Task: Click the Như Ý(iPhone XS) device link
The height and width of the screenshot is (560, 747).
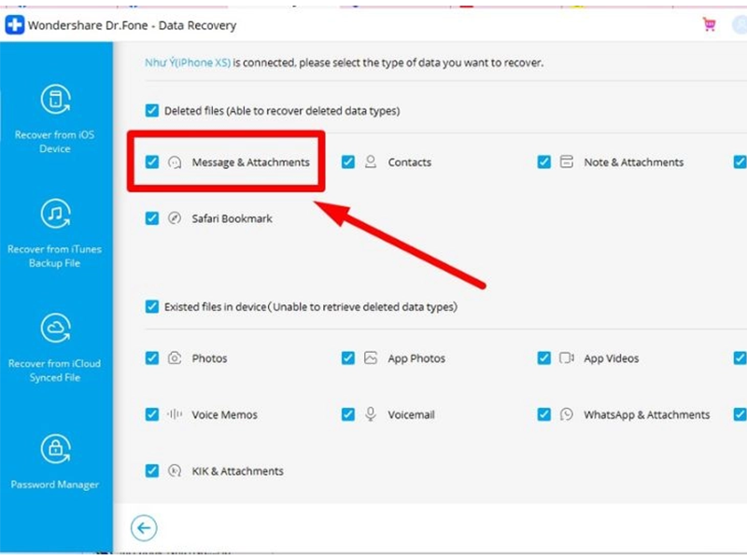Action: 188,63
